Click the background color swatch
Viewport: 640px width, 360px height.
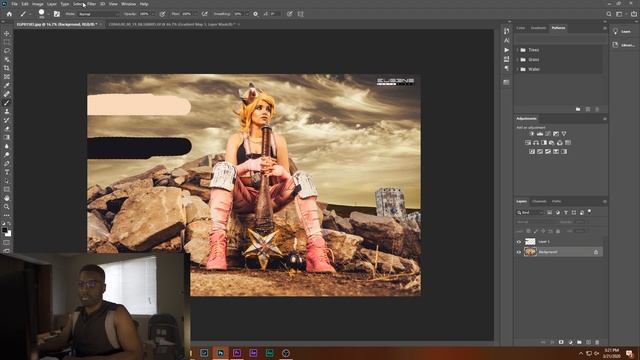8,233
